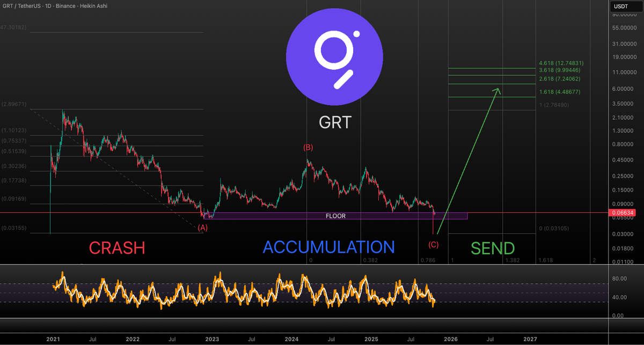Click the 1 (2.78490) Fib label
644x345 pixels.
[x=555, y=105]
